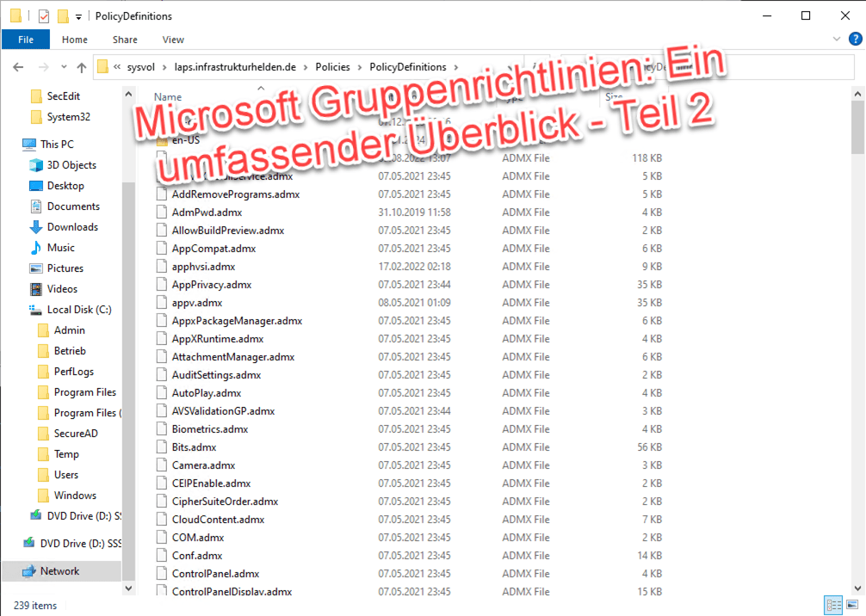This screenshot has width=866, height=616.
Task: Click the Properties quick access icon
Action: coord(44,16)
